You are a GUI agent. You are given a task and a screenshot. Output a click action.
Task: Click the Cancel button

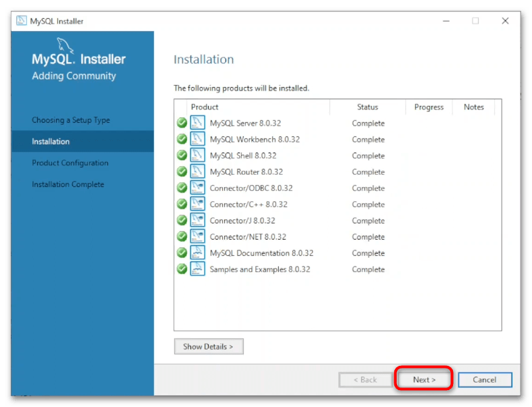pos(485,379)
